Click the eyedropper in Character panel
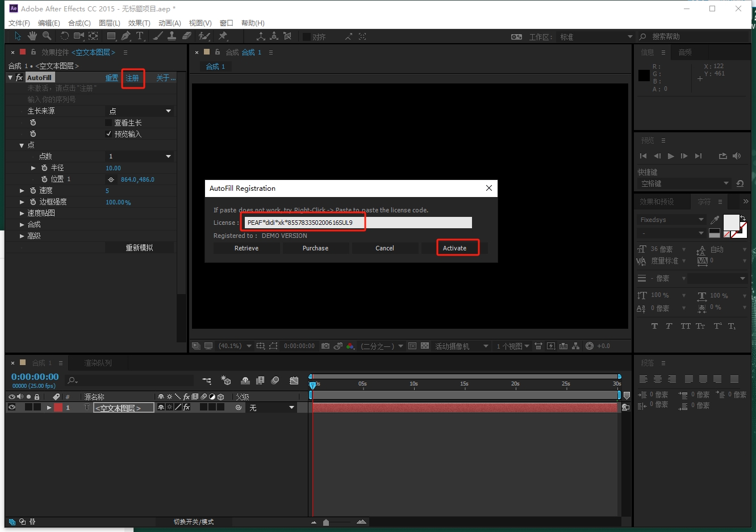The height and width of the screenshot is (532, 756). pyautogui.click(x=715, y=220)
